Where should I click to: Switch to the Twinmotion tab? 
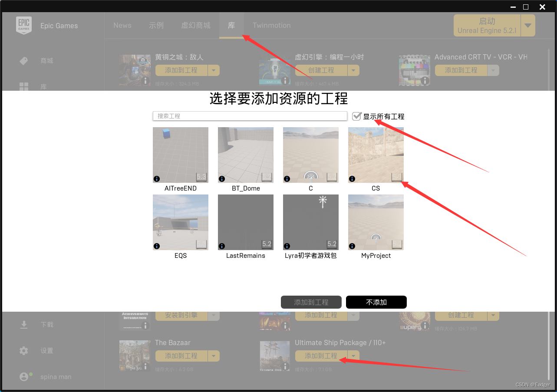(x=272, y=26)
